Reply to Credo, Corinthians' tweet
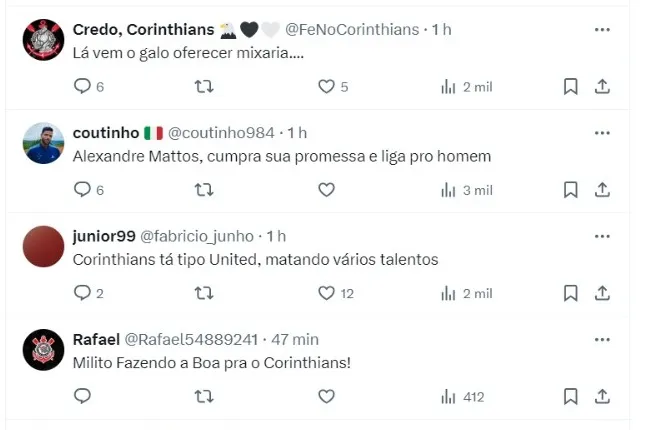The width and height of the screenshot is (653, 430). coord(83,87)
